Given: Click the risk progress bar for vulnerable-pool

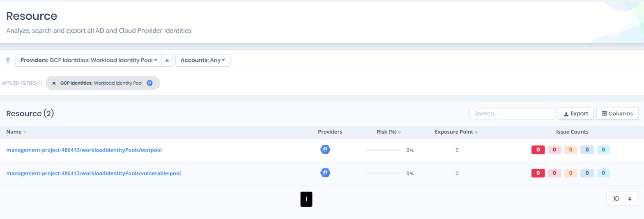Looking at the screenshot, I should [x=383, y=173].
